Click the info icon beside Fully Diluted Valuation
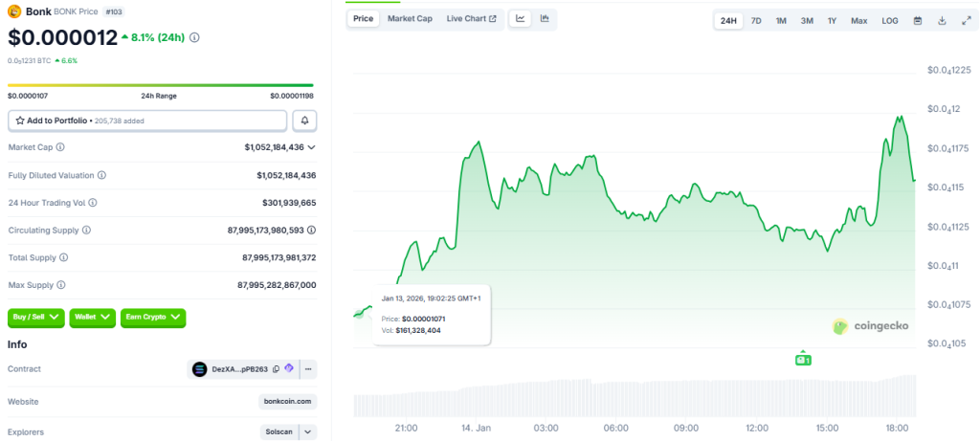This screenshot has height=441, width=980. [101, 175]
